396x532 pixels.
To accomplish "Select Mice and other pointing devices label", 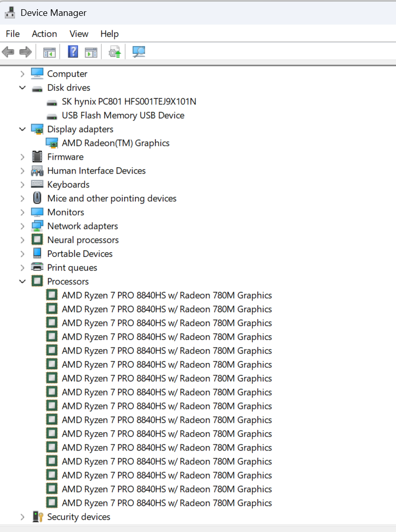I will (112, 198).
